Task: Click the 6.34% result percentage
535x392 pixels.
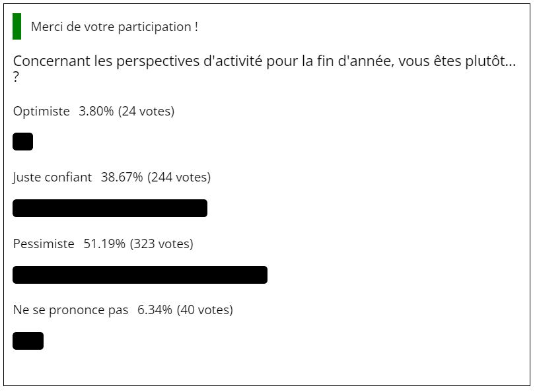Action: (155, 310)
